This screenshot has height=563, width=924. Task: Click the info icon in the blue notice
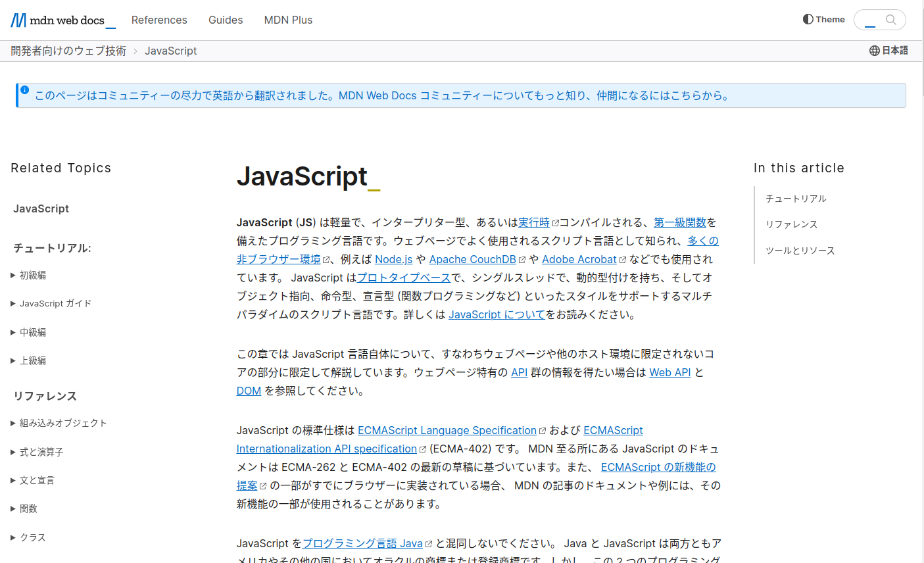(x=25, y=90)
